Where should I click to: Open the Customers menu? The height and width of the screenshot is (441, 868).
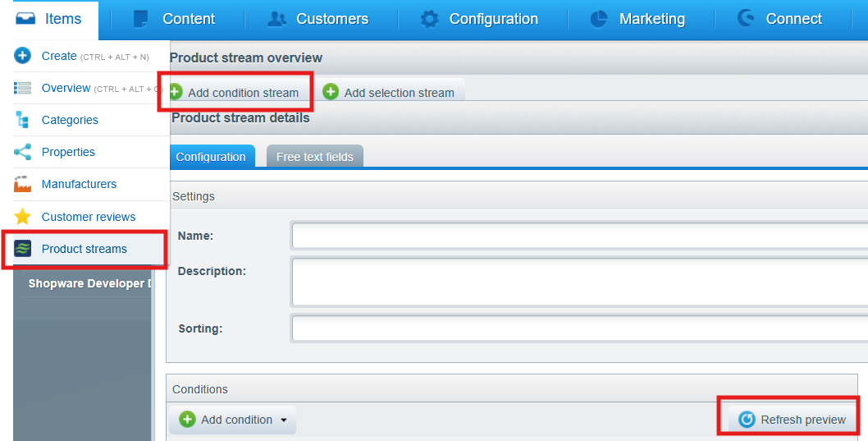pyautogui.click(x=318, y=19)
